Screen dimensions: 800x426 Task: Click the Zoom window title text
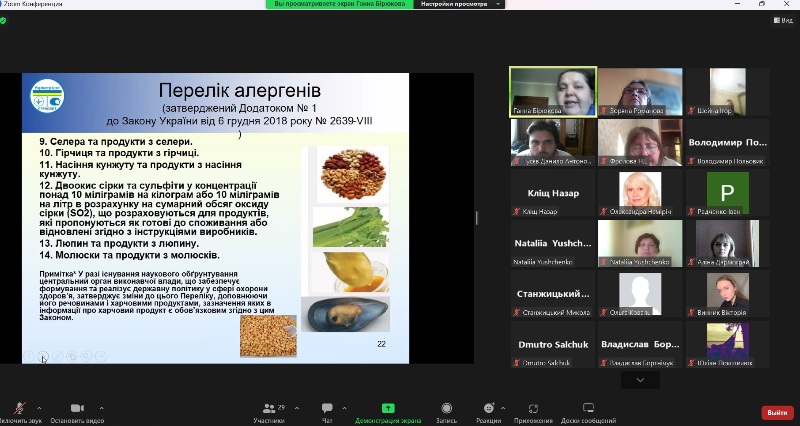33,4
